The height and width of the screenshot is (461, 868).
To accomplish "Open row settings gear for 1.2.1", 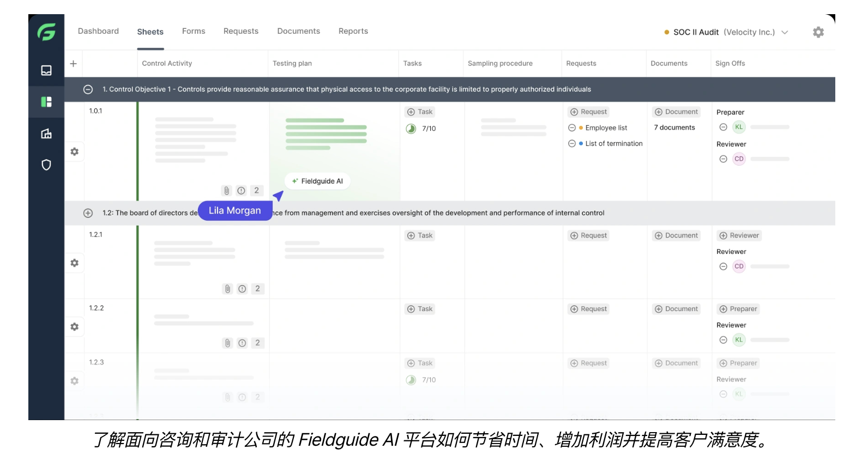I will 75,263.
